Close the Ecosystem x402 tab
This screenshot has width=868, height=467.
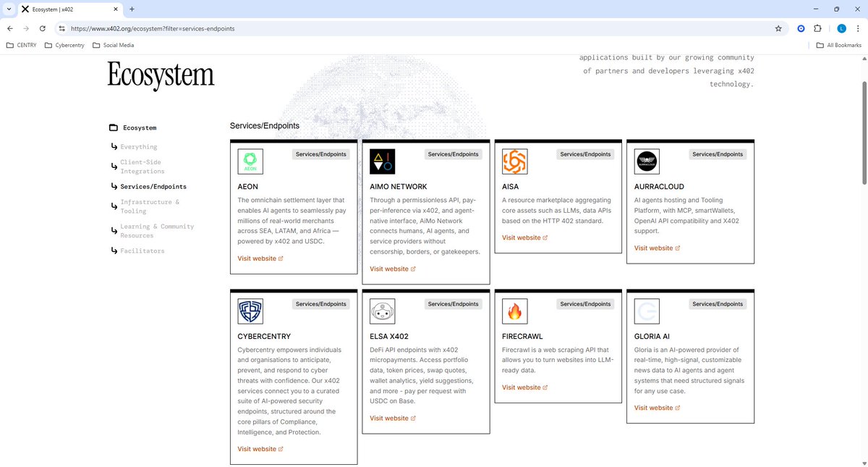coord(116,9)
